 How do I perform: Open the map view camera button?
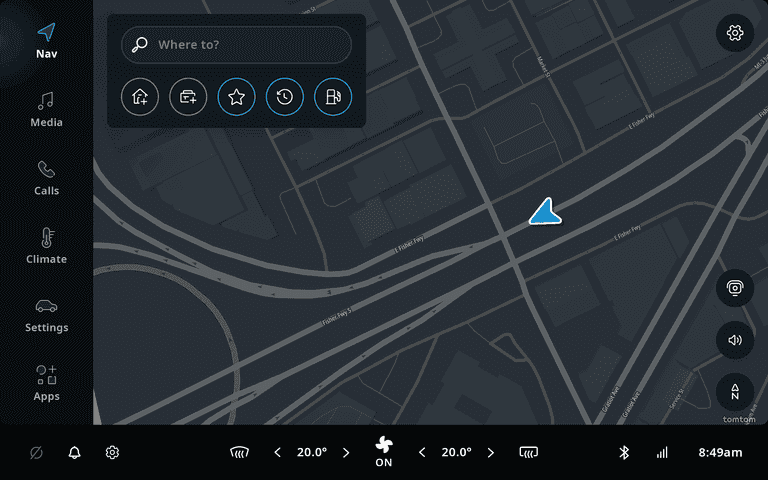[735, 288]
